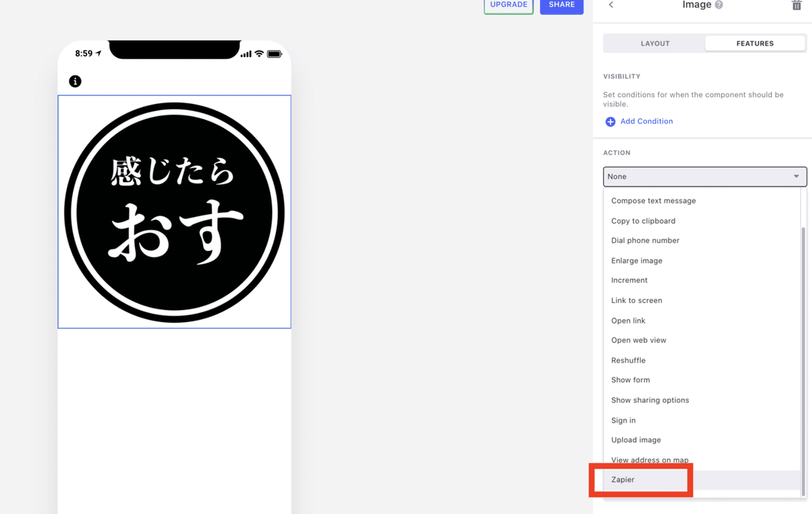The width and height of the screenshot is (812, 514).
Task: Choose Enlarge image action
Action: pyautogui.click(x=702, y=261)
